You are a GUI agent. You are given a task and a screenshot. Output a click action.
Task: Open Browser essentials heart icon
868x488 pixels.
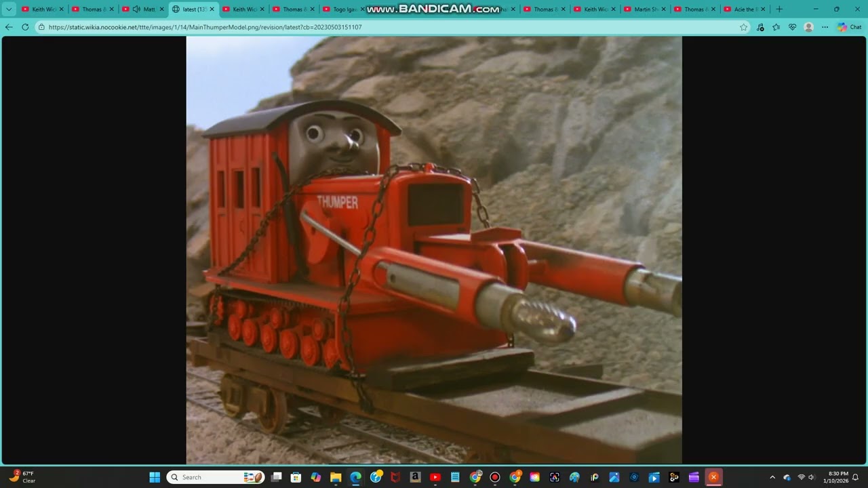click(x=792, y=27)
